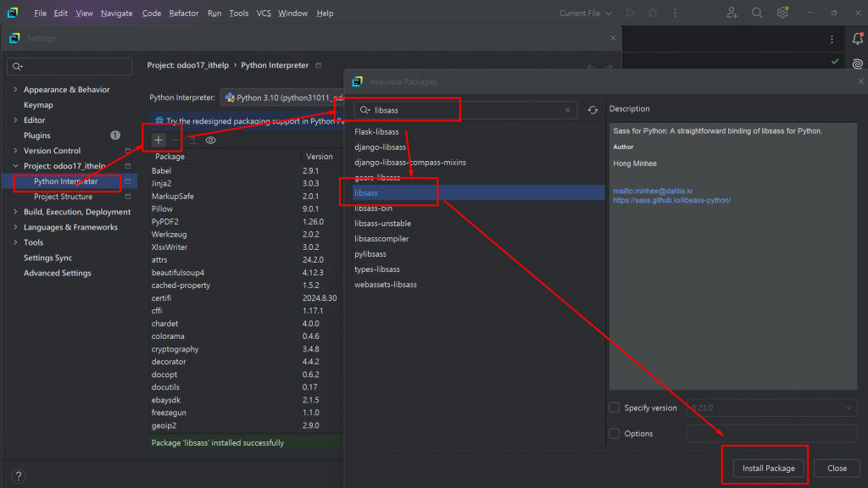Click the breadcrumb project-level settings icon
868x488 pixels.
[x=319, y=65]
